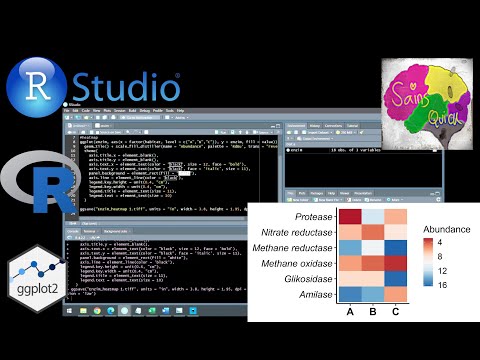This screenshot has width=480, height=360.
Task: Open the Session menu
Action: tap(120, 111)
